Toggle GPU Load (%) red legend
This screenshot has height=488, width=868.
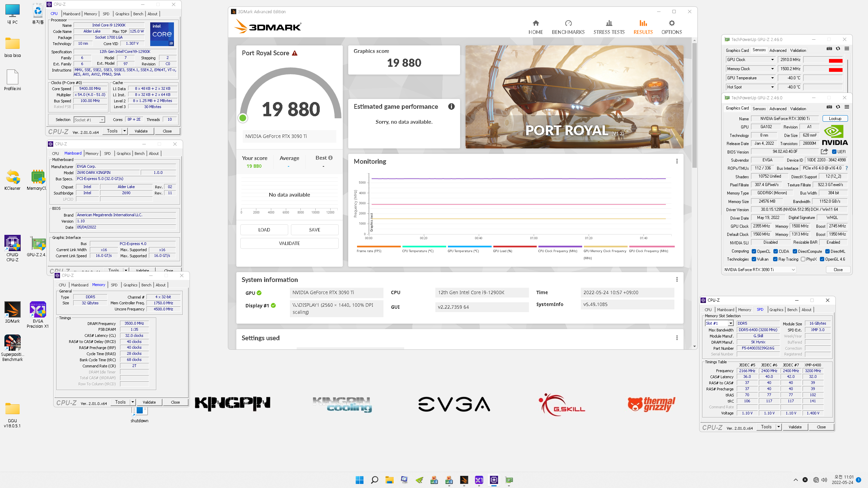(515, 249)
